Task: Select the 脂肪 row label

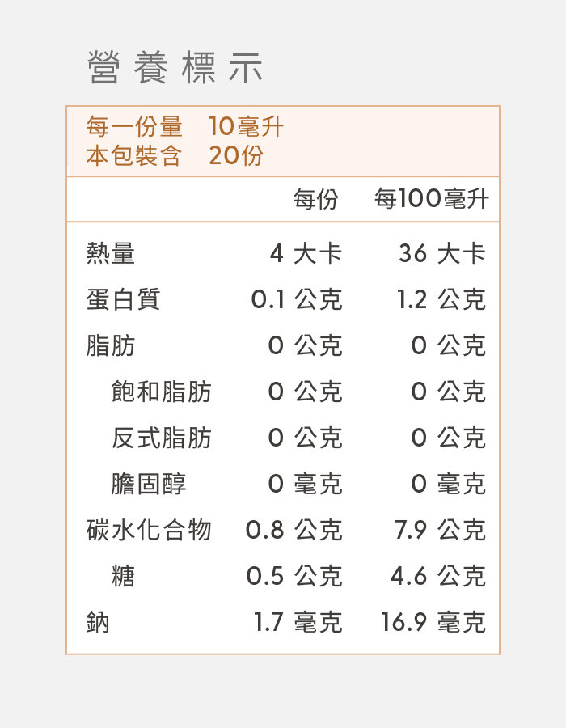Action: (x=111, y=346)
